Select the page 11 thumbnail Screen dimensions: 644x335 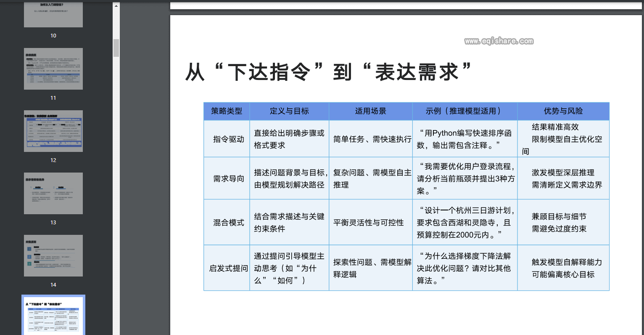pos(53,69)
